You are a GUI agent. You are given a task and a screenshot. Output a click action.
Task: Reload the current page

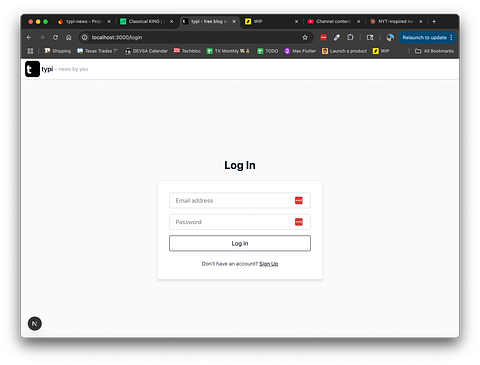(x=55, y=37)
